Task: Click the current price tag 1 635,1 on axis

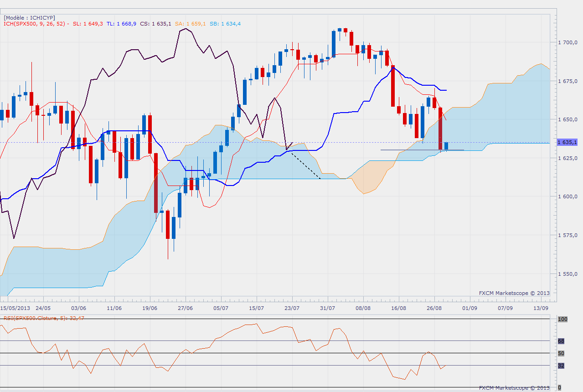Action: pyautogui.click(x=568, y=143)
